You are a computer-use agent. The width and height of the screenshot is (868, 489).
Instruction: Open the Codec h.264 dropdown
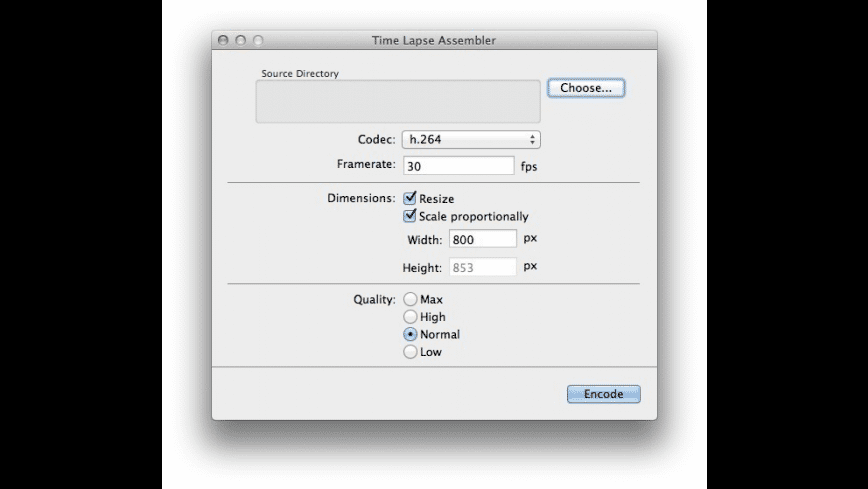coord(470,140)
